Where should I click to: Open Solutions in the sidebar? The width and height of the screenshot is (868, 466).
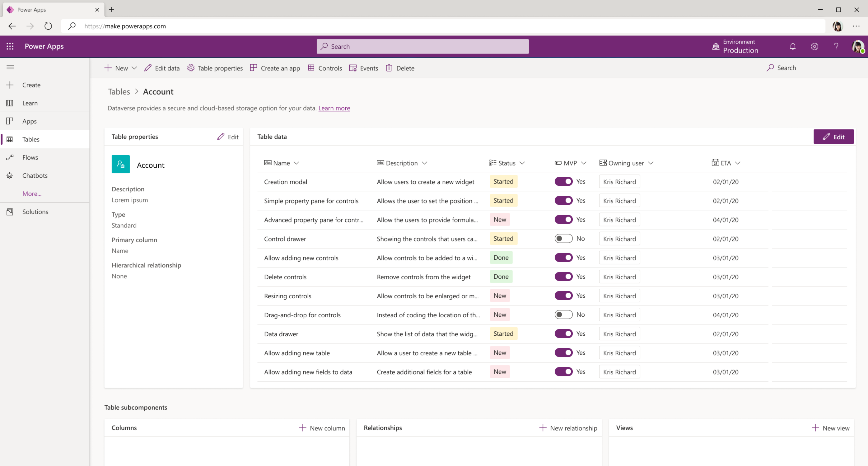35,212
